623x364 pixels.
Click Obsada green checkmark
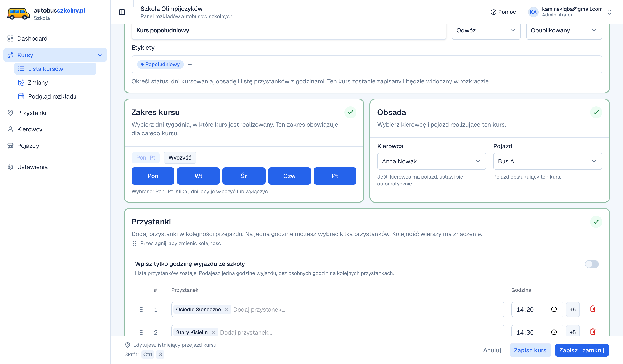click(x=596, y=112)
